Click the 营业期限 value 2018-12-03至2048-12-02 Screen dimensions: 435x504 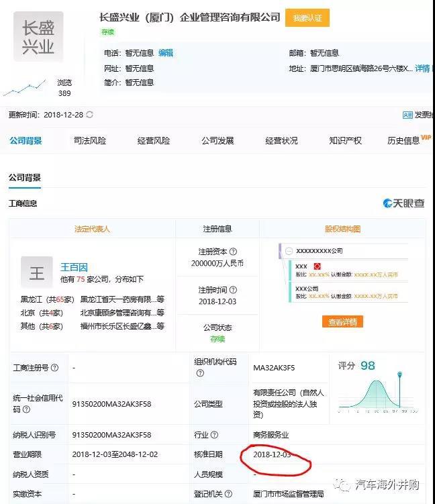[x=115, y=454]
